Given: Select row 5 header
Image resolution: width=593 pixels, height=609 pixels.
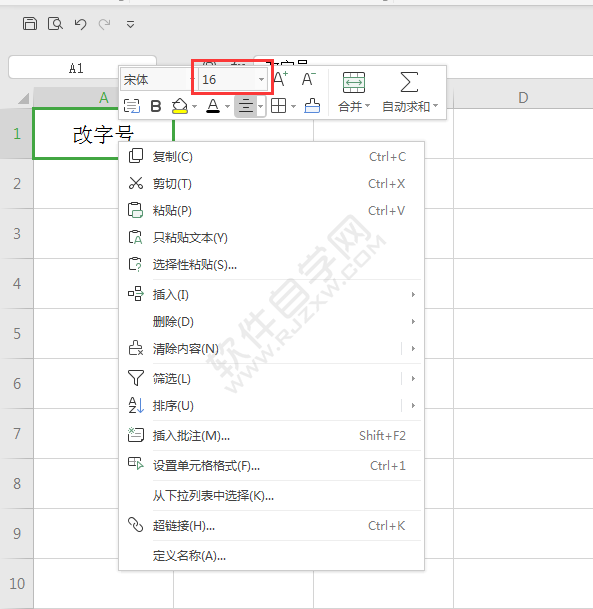Looking at the screenshot, I should (x=16, y=333).
